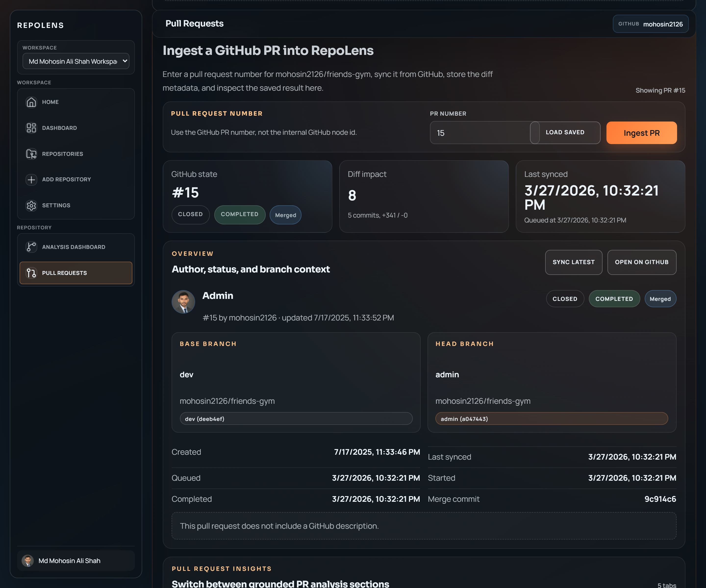Viewport: 706px width, 588px height.
Task: Click the Repositories folder icon
Action: click(31, 154)
